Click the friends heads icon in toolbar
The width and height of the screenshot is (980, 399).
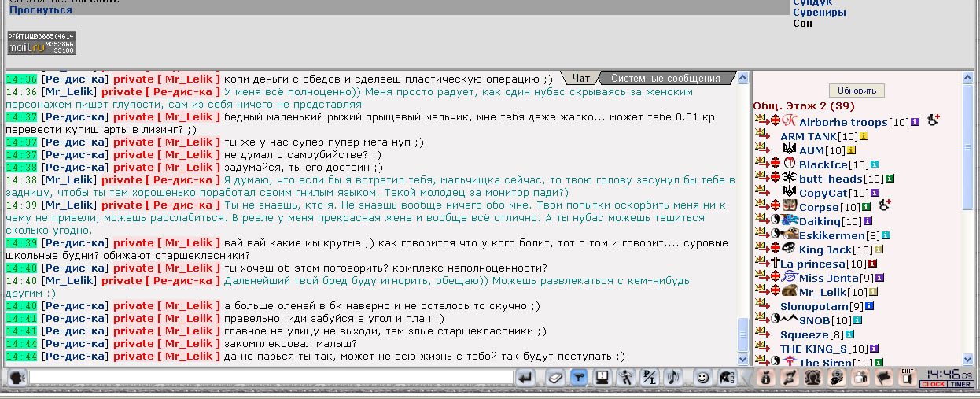(x=812, y=378)
